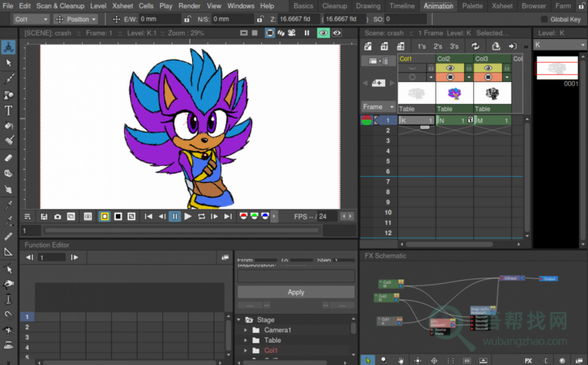Open the Position mode dropdown
The width and height of the screenshot is (588, 365).
pyautogui.click(x=77, y=19)
